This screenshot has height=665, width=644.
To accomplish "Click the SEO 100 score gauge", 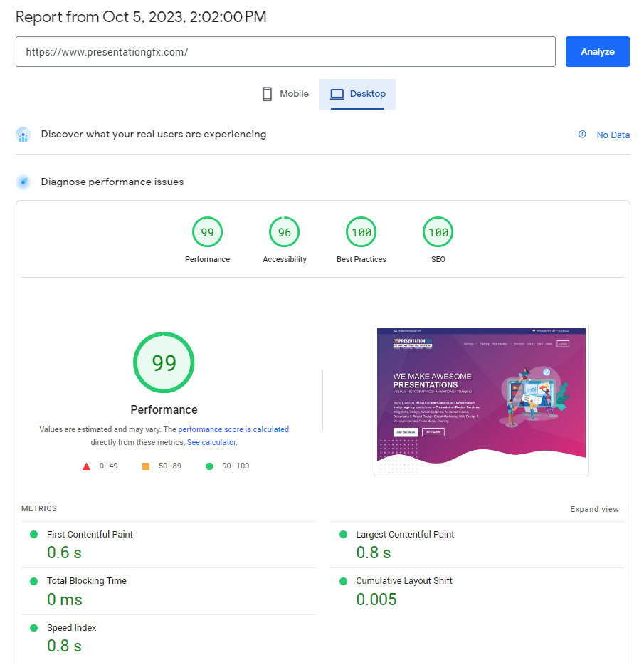I will coord(438,232).
